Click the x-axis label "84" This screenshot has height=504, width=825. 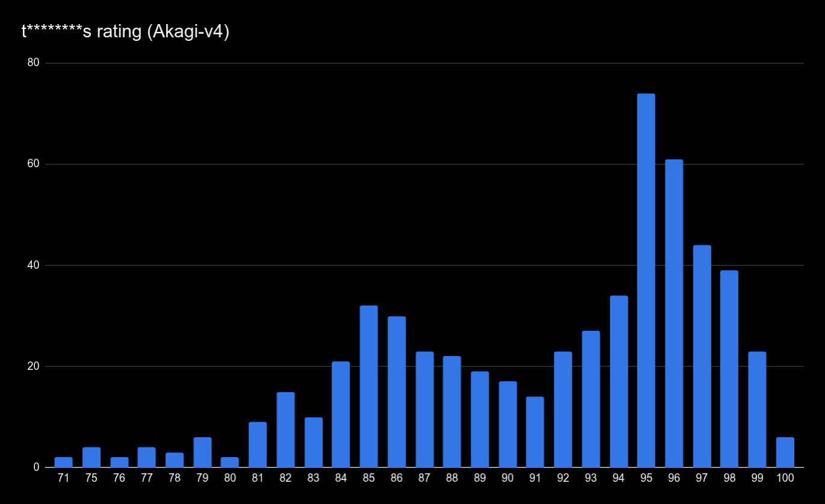tap(341, 479)
